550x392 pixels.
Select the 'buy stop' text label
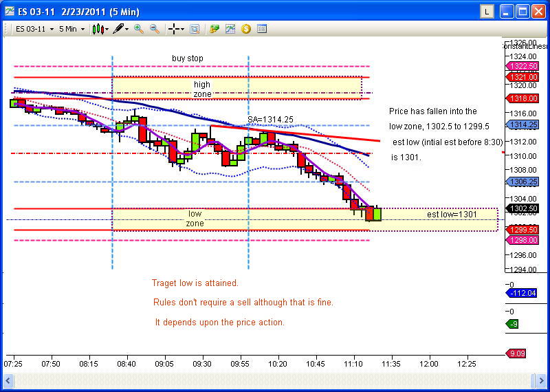tap(187, 58)
